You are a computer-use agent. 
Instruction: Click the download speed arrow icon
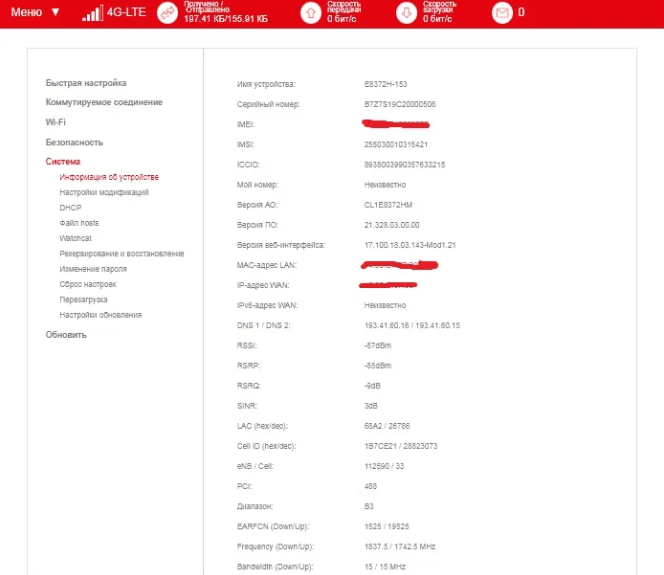coord(407,13)
